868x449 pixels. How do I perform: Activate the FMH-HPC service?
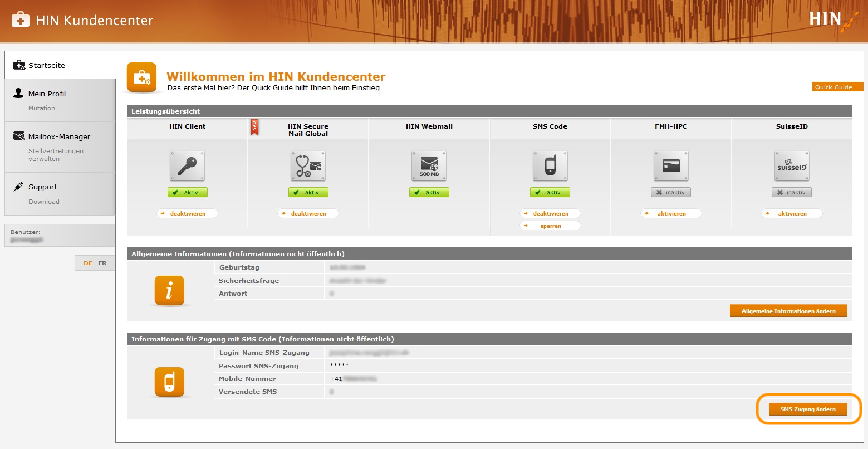point(671,213)
